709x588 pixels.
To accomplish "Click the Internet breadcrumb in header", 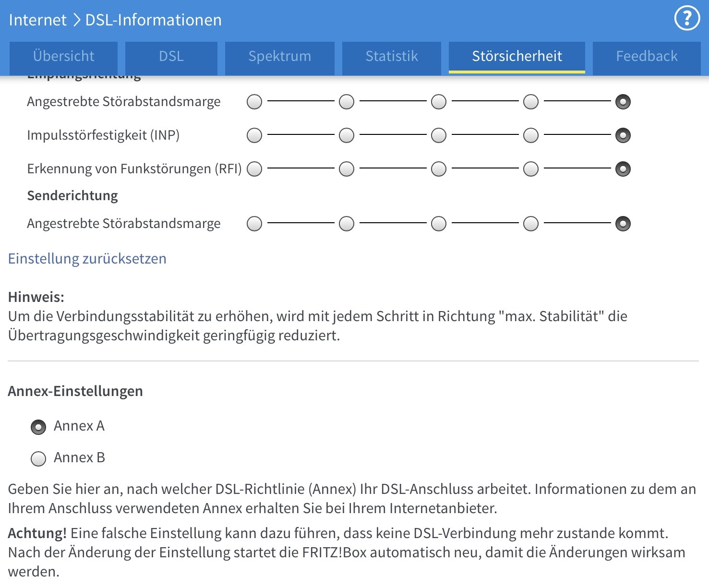I will coord(37,20).
